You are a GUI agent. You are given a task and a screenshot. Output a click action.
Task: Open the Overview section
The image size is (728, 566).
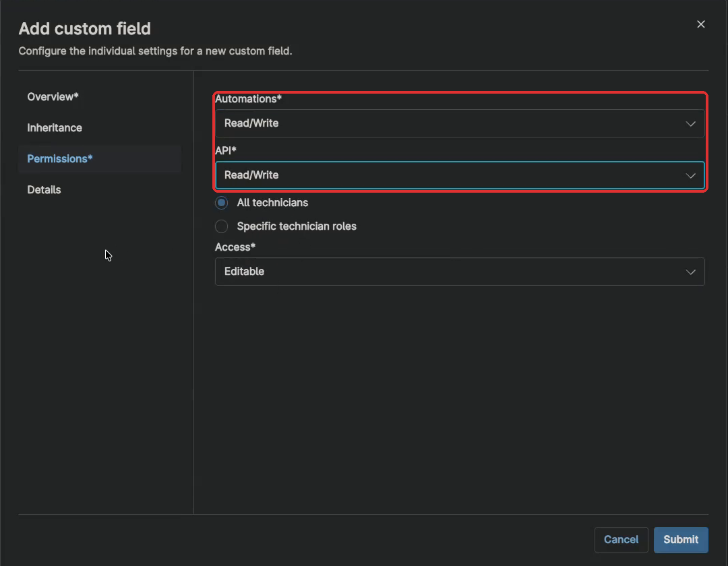point(53,97)
